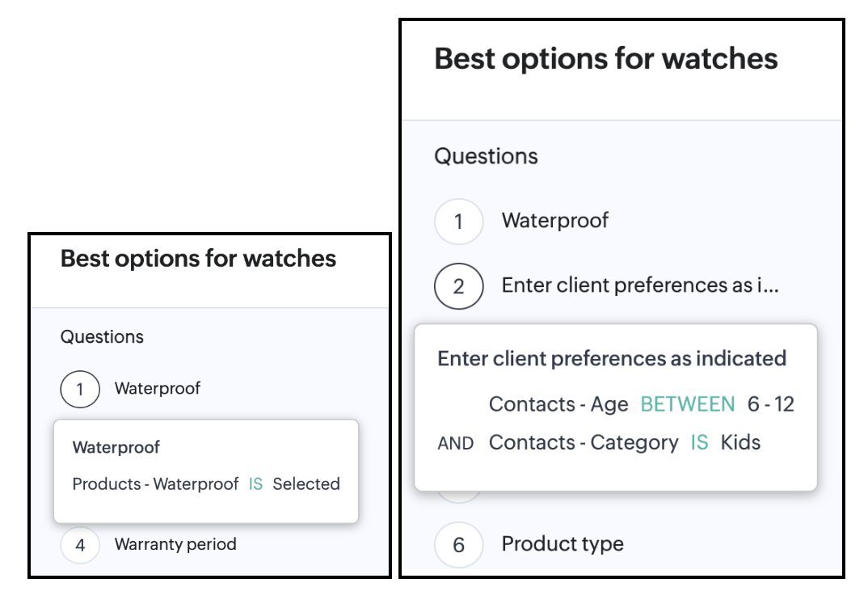Select Waterproof question label beside left step 1
Screen dimensions: 868x608
click(158, 389)
